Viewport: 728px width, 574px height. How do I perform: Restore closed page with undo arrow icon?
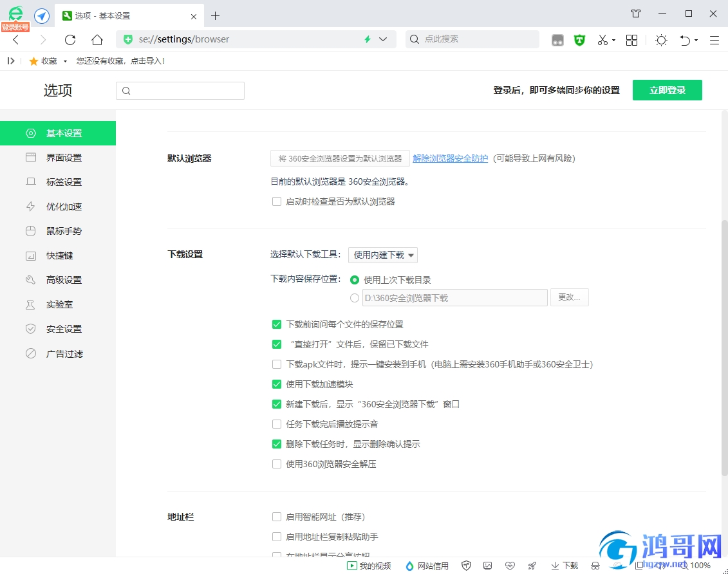(685, 41)
